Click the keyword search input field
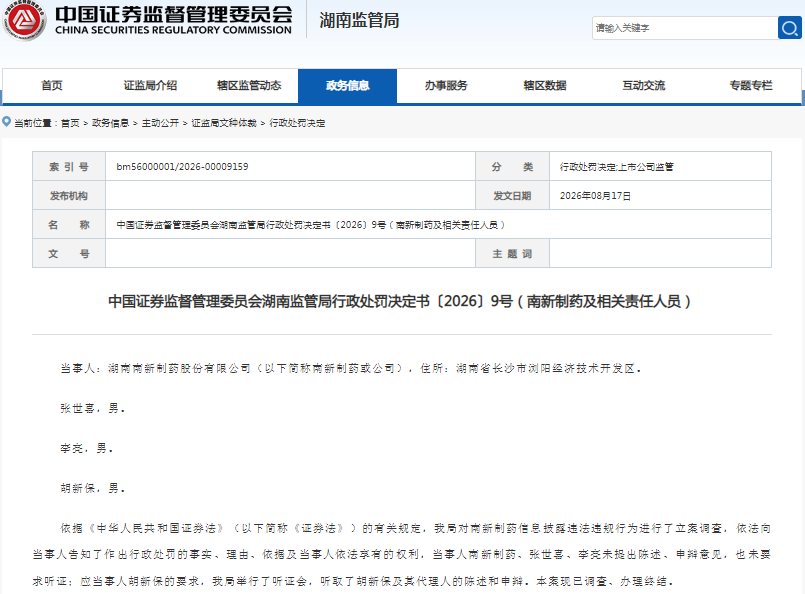The height and width of the screenshot is (594, 805). tap(685, 28)
